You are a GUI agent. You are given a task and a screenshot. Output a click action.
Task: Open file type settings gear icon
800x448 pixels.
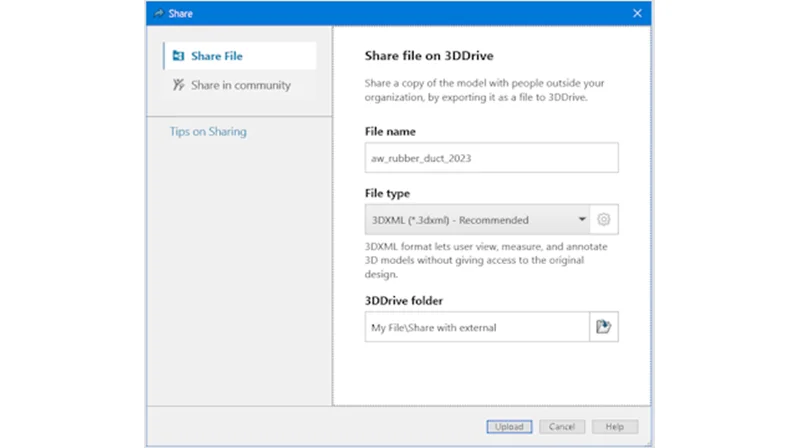[603, 220]
